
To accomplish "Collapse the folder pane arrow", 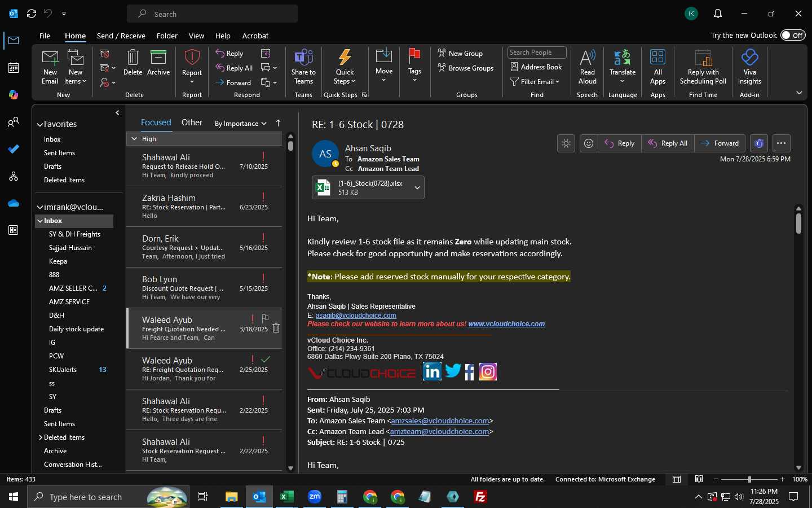I will pos(117,113).
